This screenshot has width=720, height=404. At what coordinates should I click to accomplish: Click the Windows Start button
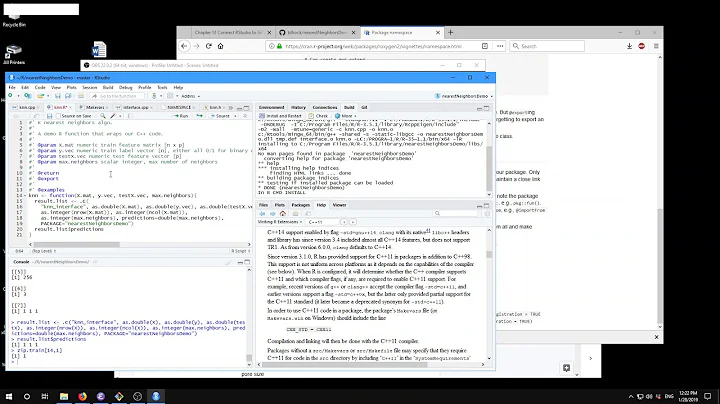coord(9,396)
